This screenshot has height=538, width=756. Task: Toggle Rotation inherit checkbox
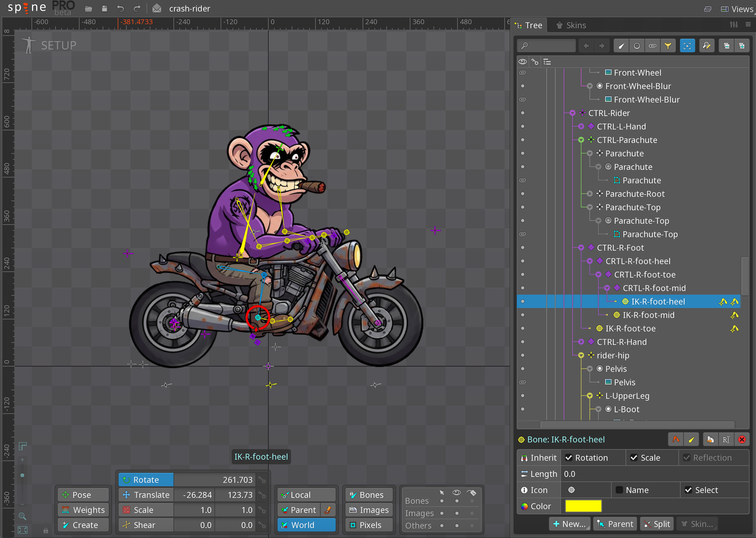pos(569,458)
